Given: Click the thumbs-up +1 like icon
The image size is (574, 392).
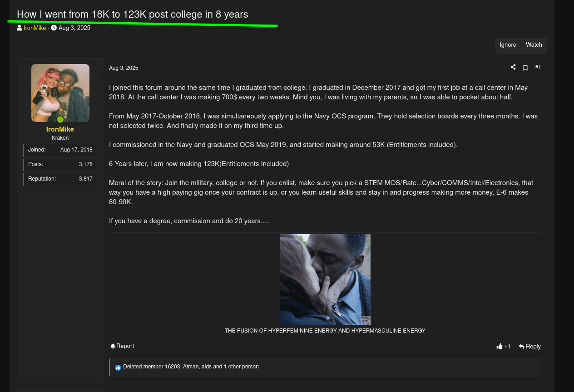Looking at the screenshot, I should pos(500,346).
